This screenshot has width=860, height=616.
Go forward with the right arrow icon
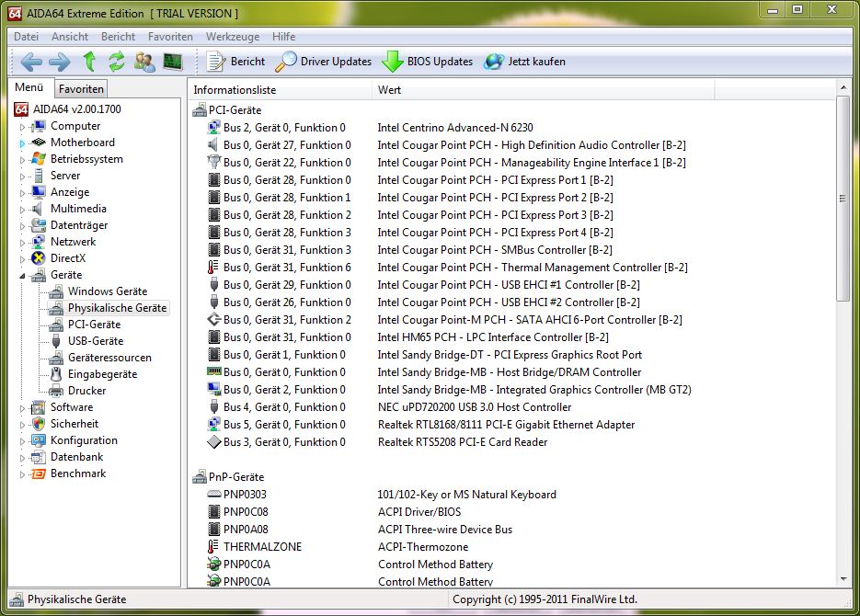(59, 62)
